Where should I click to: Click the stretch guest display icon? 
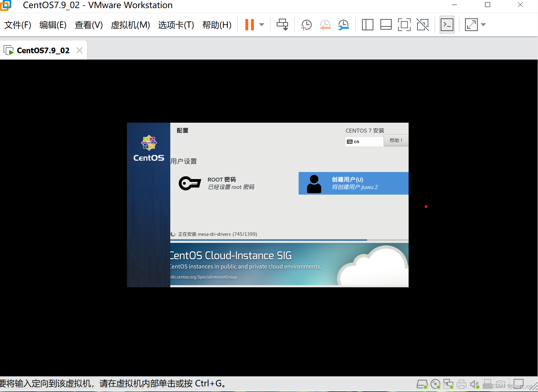click(x=471, y=25)
